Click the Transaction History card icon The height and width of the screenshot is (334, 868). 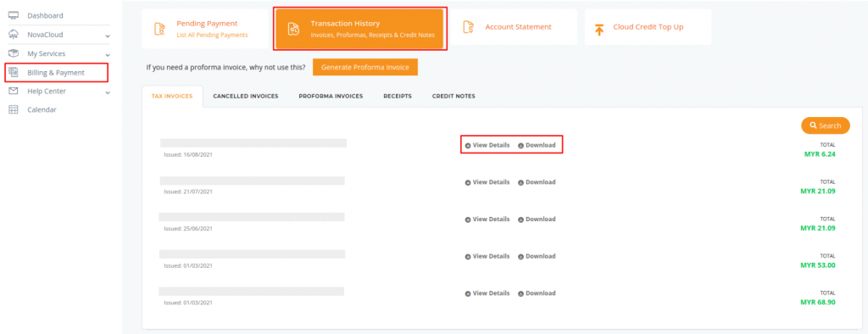(294, 30)
